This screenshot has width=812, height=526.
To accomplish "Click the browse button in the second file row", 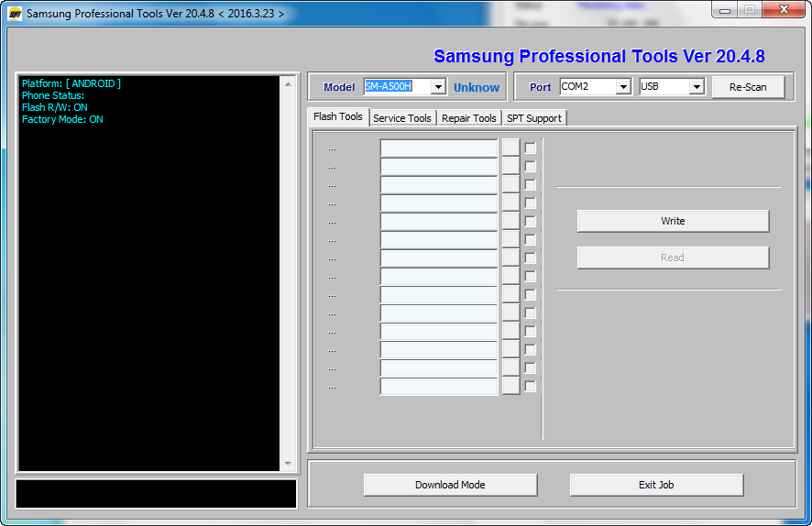I will 511,166.
